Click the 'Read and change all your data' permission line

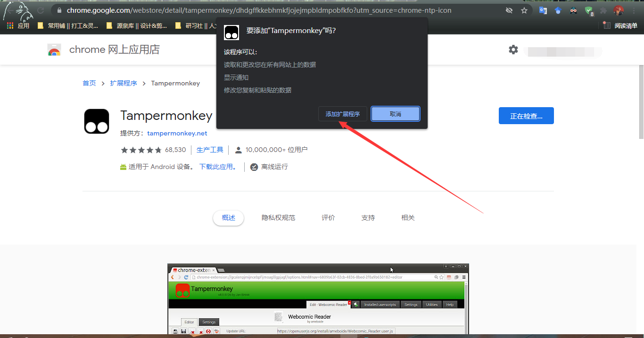270,65
